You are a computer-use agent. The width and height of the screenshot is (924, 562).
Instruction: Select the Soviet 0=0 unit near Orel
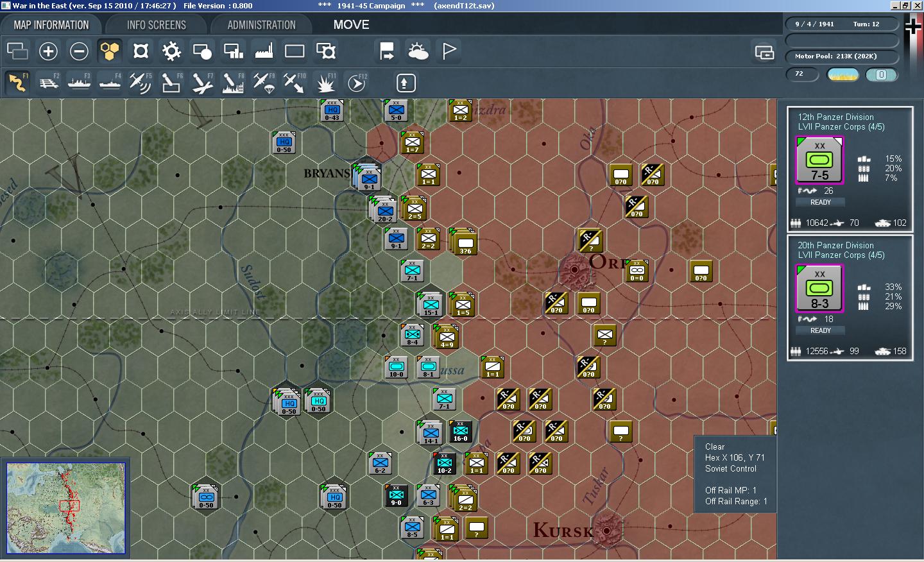(637, 271)
